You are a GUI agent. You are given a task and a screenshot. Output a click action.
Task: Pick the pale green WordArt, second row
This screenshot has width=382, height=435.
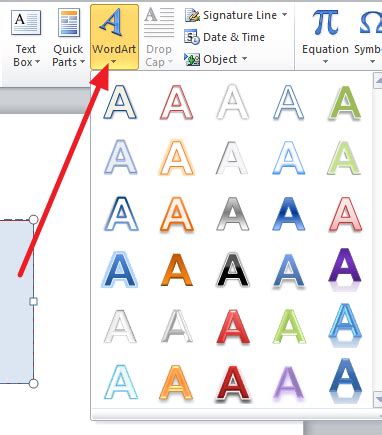tap(345, 157)
